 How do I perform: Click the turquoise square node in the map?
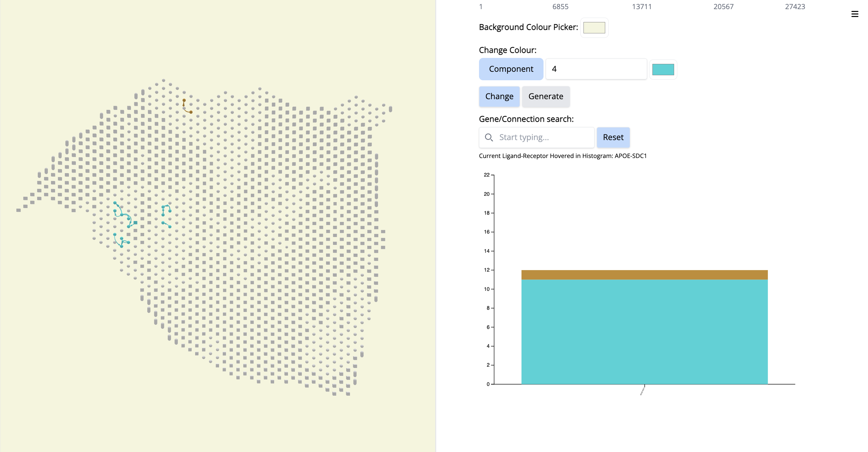tap(135, 223)
